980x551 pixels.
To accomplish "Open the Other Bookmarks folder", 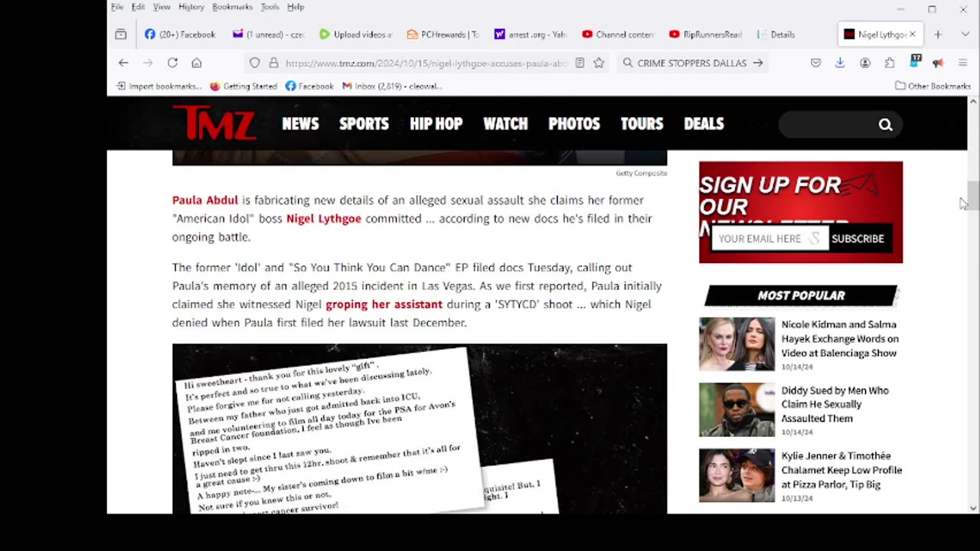I will (x=933, y=86).
